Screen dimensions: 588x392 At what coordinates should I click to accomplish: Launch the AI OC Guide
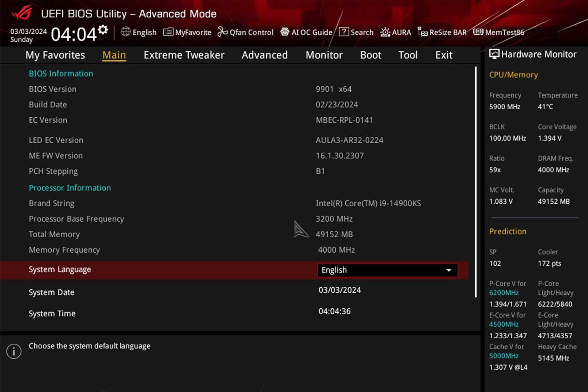click(306, 32)
